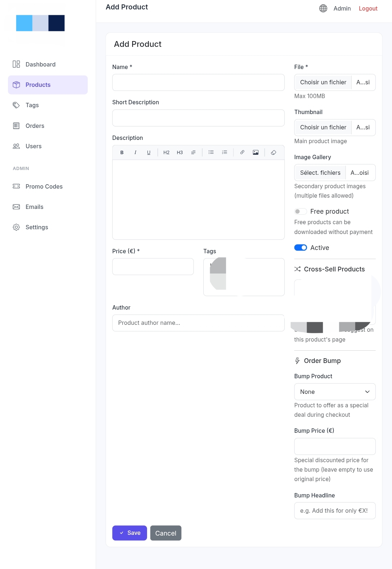
Task: Insert H2 heading in description
Action: click(x=167, y=153)
